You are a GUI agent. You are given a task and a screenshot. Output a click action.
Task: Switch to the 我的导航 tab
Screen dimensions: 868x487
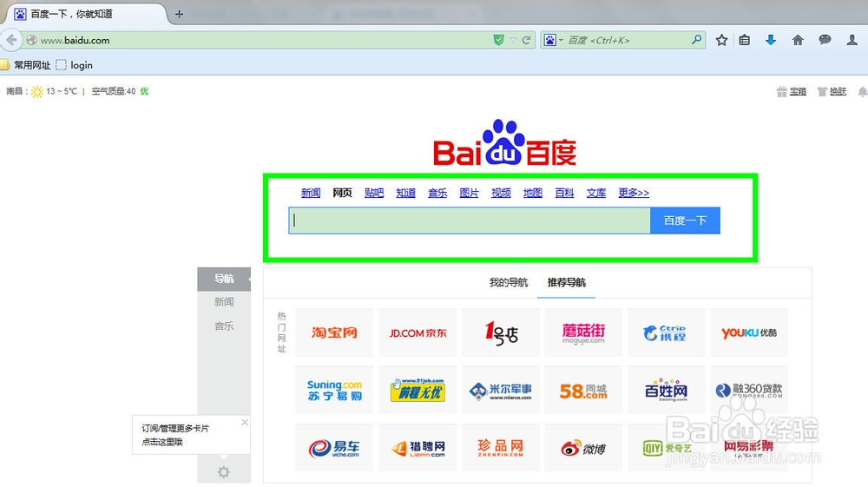click(508, 282)
